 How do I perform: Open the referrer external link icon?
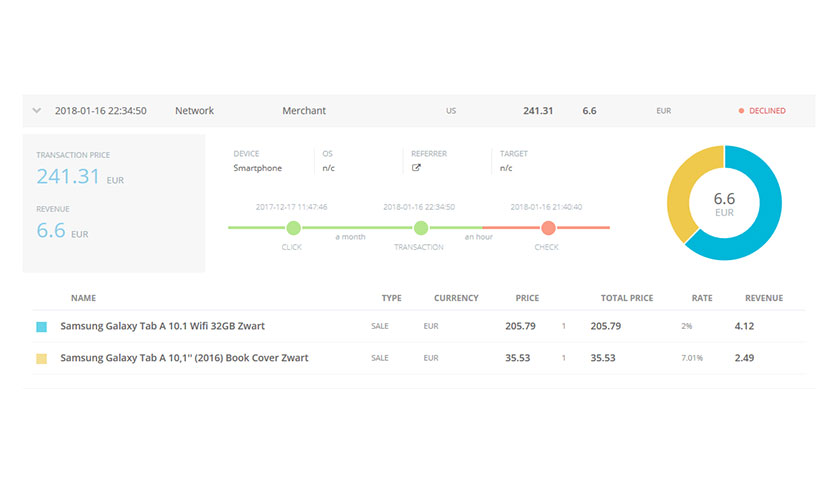[416, 168]
